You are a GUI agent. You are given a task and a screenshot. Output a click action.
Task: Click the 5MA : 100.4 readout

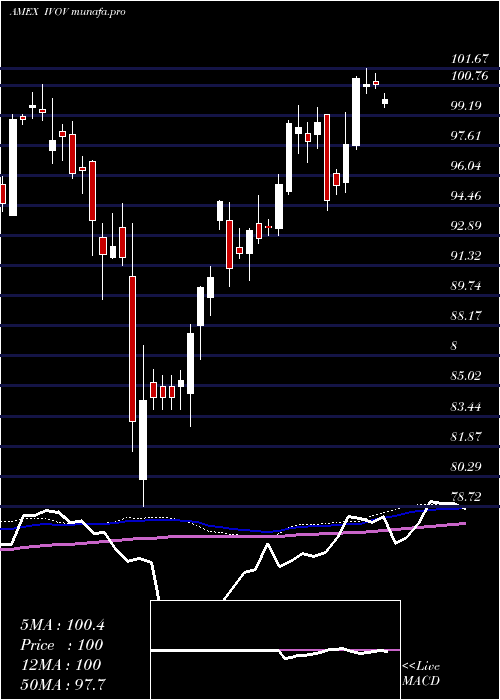pos(62,625)
